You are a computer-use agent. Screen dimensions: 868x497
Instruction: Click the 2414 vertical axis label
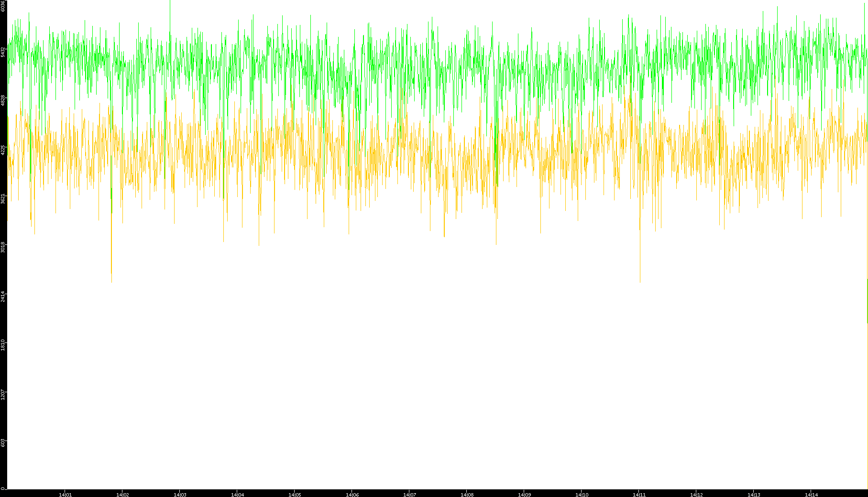[3, 296]
